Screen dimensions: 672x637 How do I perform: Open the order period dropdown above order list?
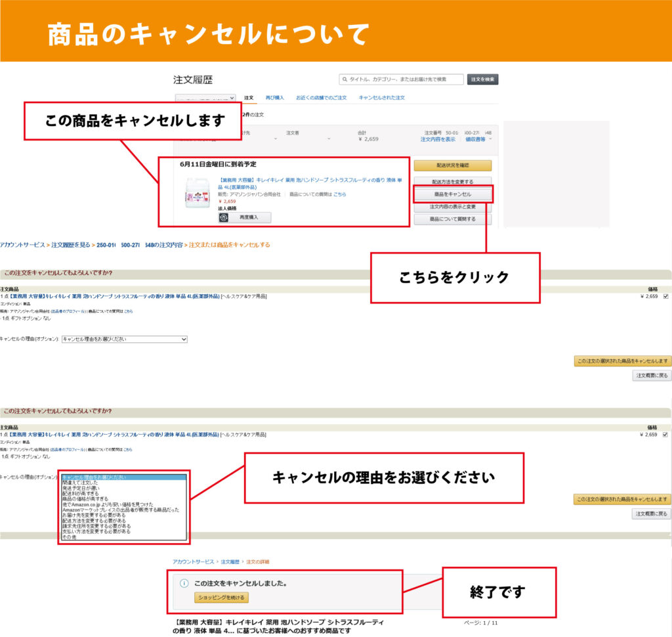pyautogui.click(x=205, y=98)
